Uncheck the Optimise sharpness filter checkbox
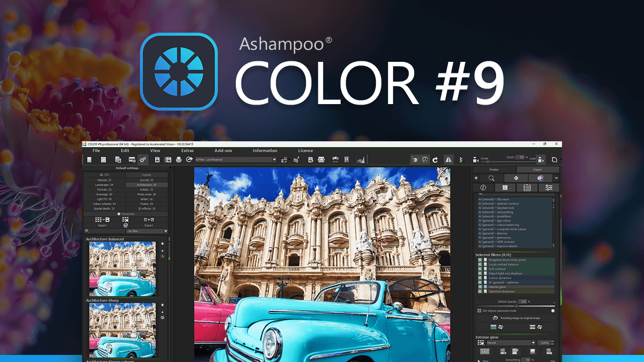Viewport: 644px width, 362px height. click(x=480, y=292)
